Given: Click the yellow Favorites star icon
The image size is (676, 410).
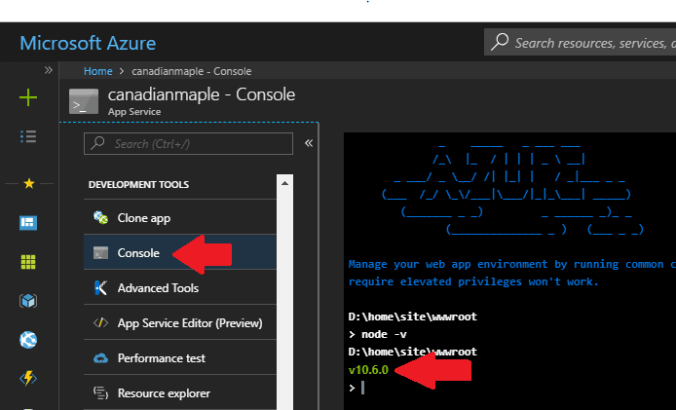Looking at the screenshot, I should (x=29, y=183).
